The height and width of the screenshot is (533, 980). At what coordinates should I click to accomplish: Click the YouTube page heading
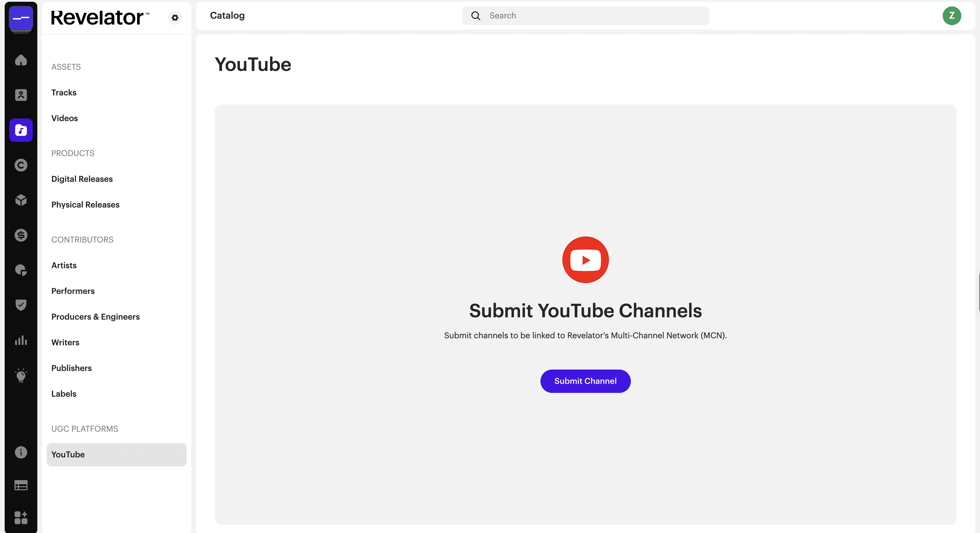[x=253, y=64]
